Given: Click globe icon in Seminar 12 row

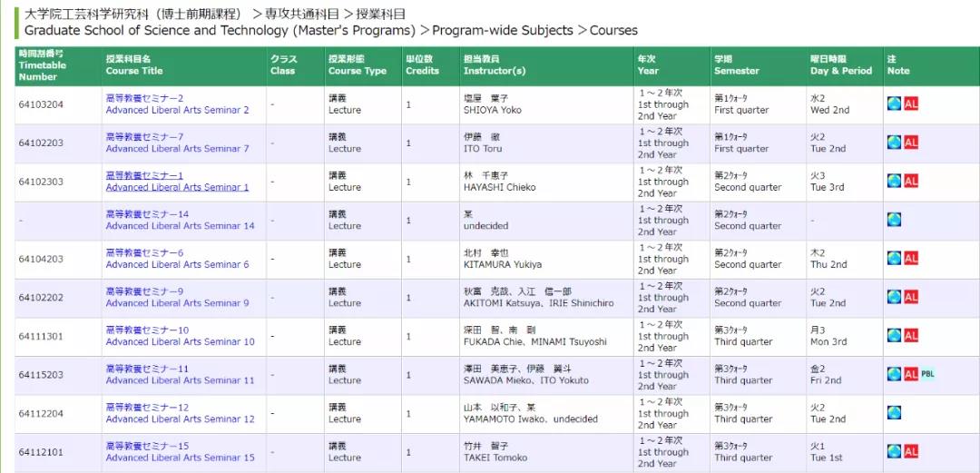Looking at the screenshot, I should pos(894,412).
